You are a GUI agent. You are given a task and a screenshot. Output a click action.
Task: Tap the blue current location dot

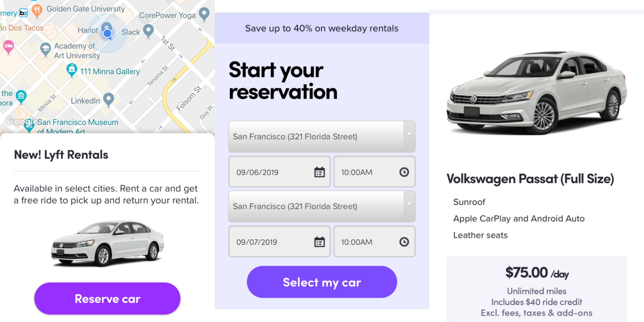tap(107, 33)
